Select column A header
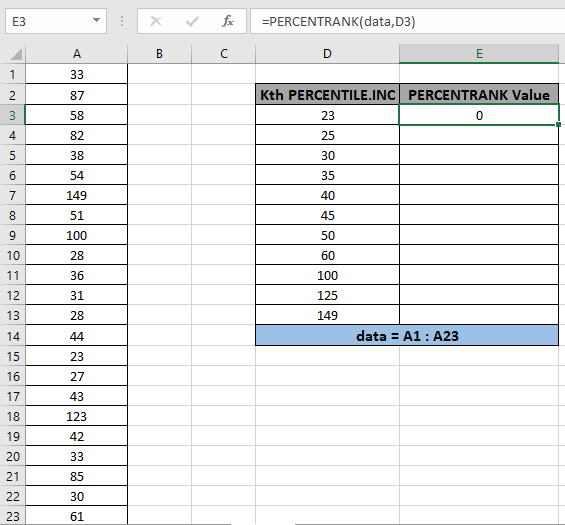565x525 pixels. (x=77, y=54)
